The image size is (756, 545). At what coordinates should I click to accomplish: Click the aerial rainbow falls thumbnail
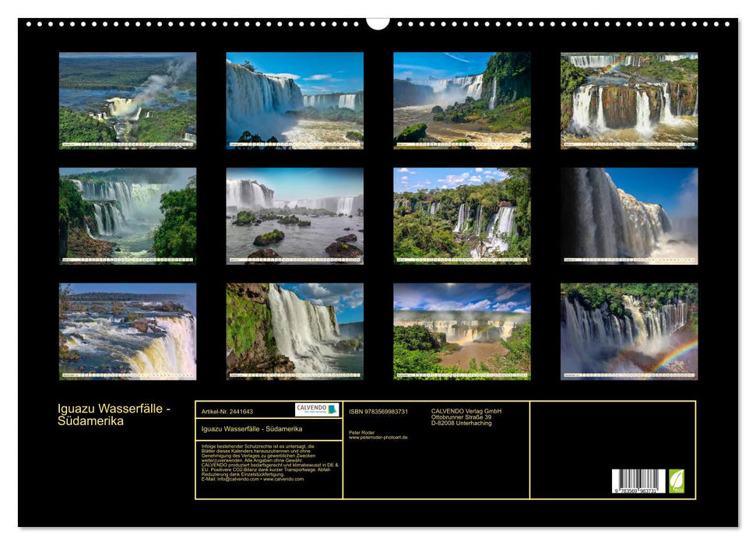tap(127, 100)
